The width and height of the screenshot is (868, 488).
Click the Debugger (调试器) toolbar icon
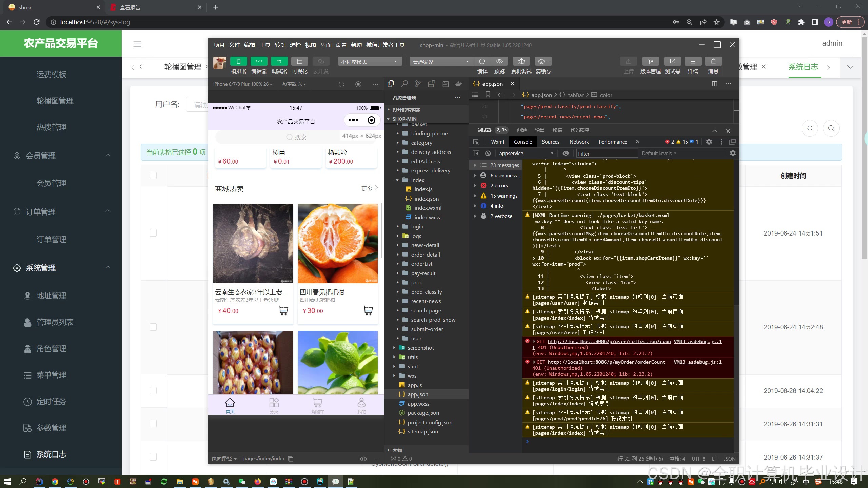coord(279,61)
